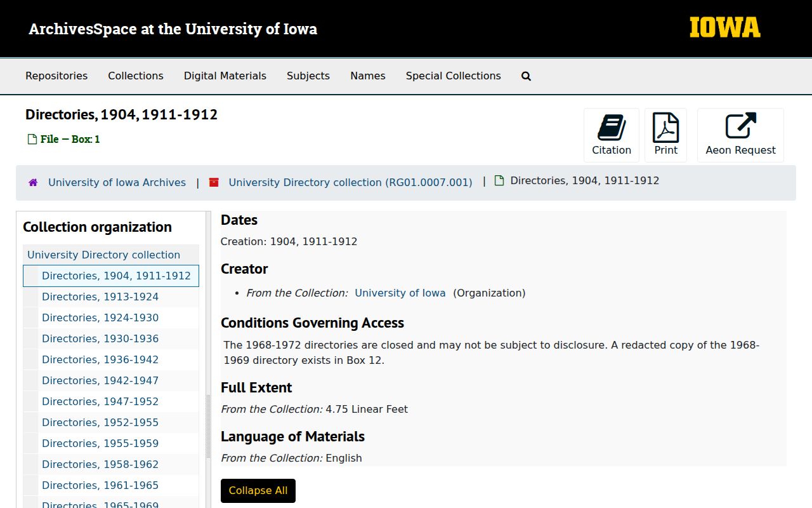This screenshot has height=508, width=812.
Task: Open University Directory collection (RG01.0007.001) breadcrumb
Action: coord(350,182)
